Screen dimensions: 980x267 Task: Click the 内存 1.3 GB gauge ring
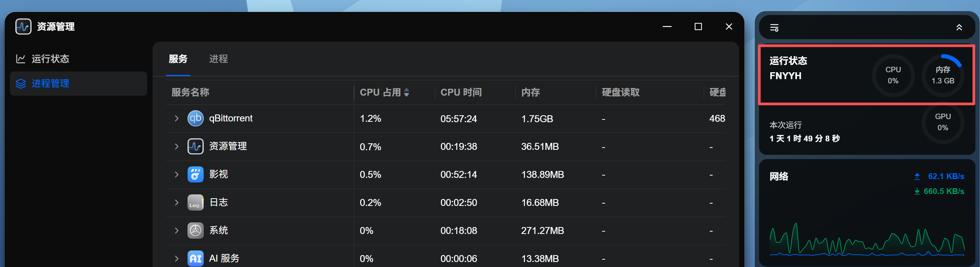click(x=943, y=75)
